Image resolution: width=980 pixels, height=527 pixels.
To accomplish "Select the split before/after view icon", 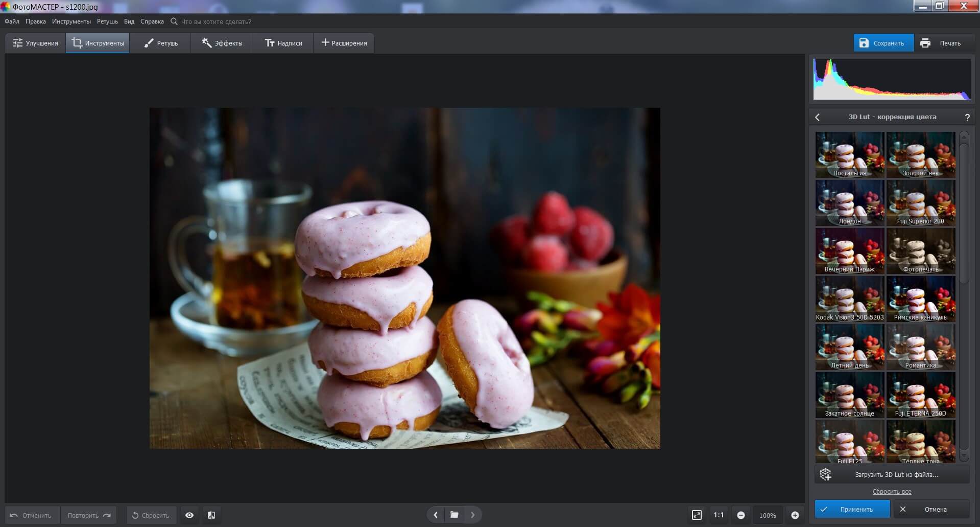I will point(211,515).
